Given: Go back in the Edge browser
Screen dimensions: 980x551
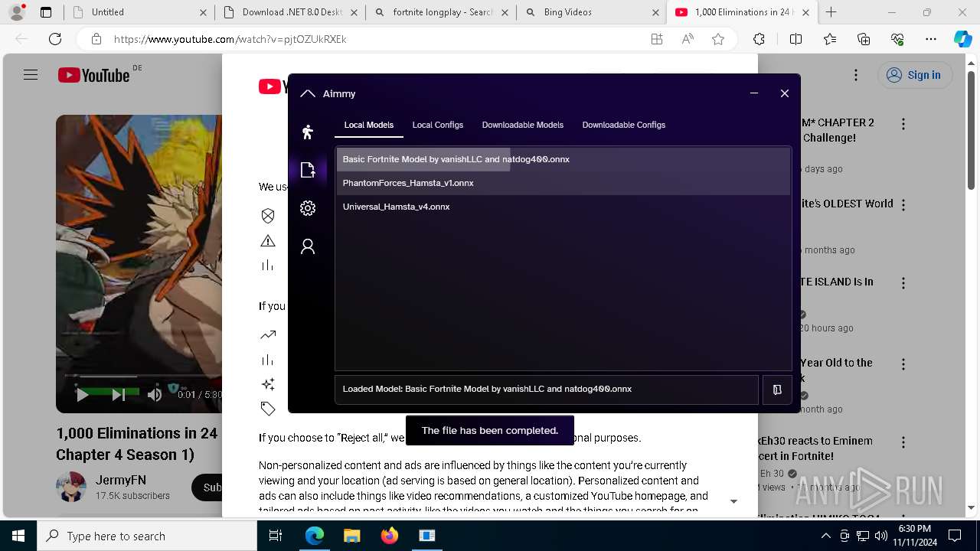Looking at the screenshot, I should (21, 39).
